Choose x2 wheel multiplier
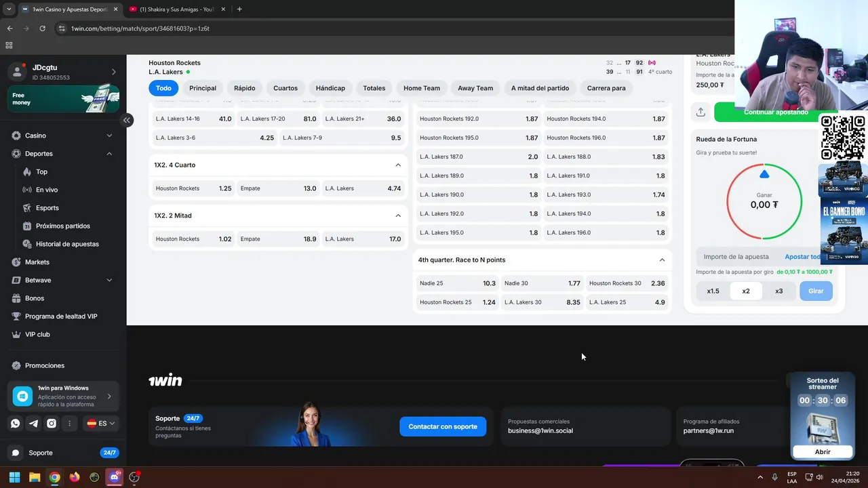 pyautogui.click(x=746, y=291)
